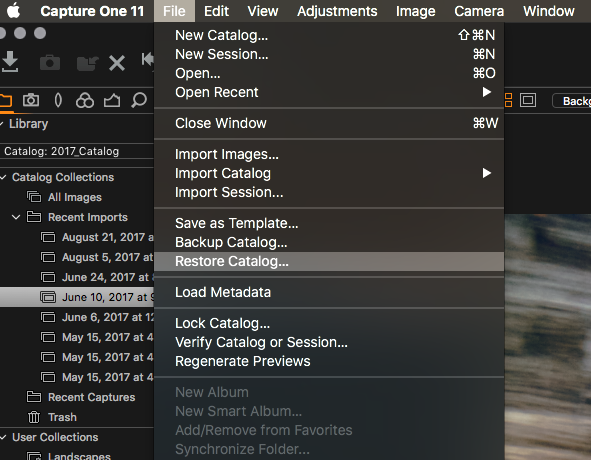Open the Camera menu
This screenshot has width=591, height=460.
tap(479, 11)
